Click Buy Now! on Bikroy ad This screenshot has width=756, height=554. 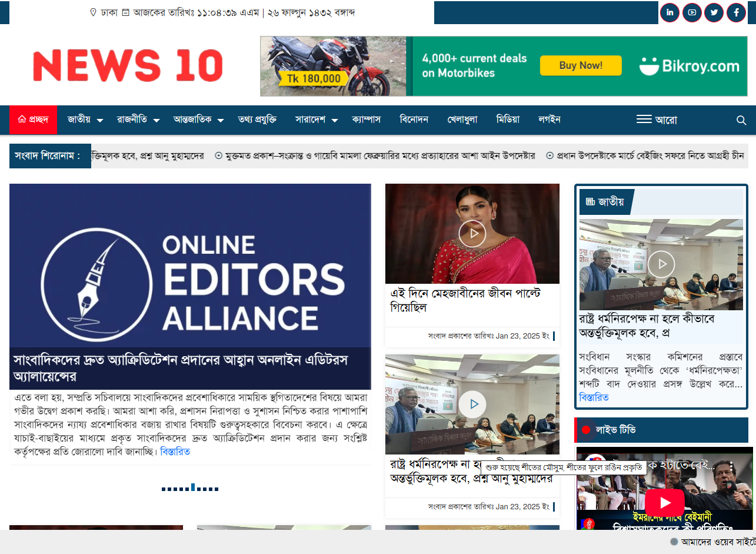tap(580, 65)
